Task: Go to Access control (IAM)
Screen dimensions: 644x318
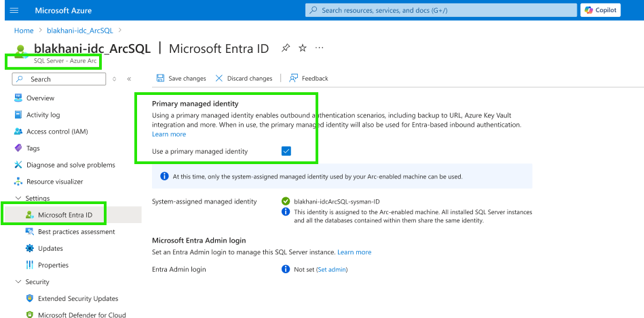Action: [x=56, y=132]
